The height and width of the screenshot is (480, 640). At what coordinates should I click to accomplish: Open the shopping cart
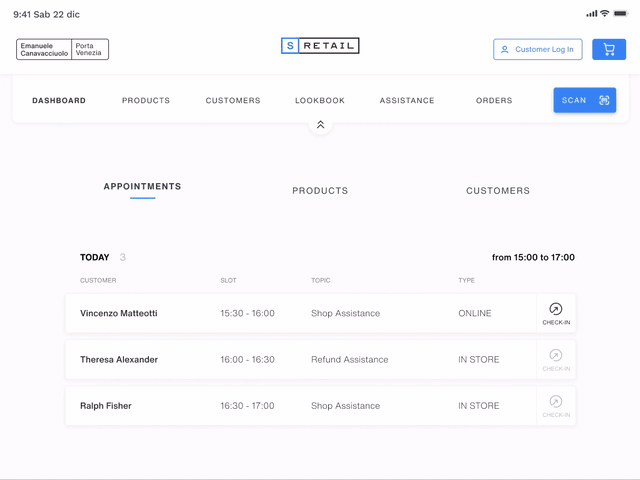point(609,49)
